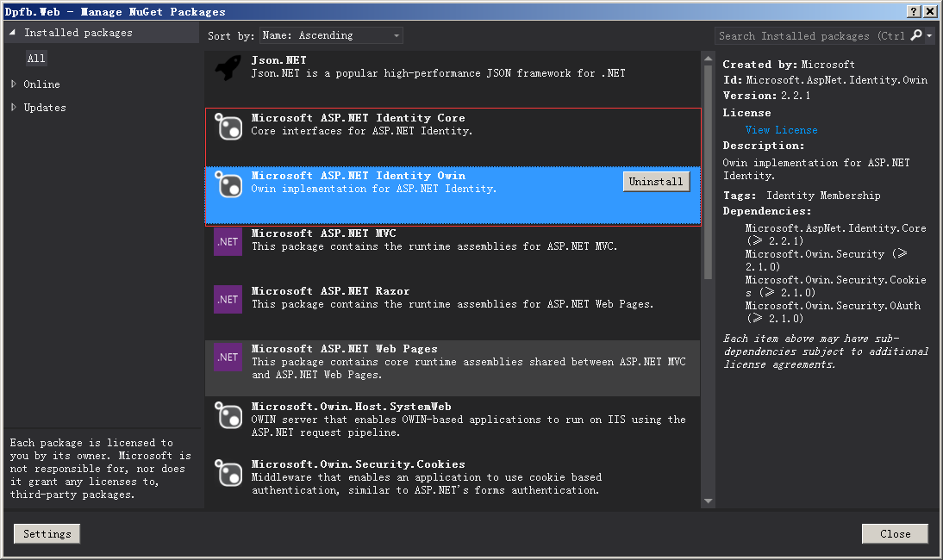
Task: Select Microsoft ASP.NET Web Pages title
Action: coord(344,349)
